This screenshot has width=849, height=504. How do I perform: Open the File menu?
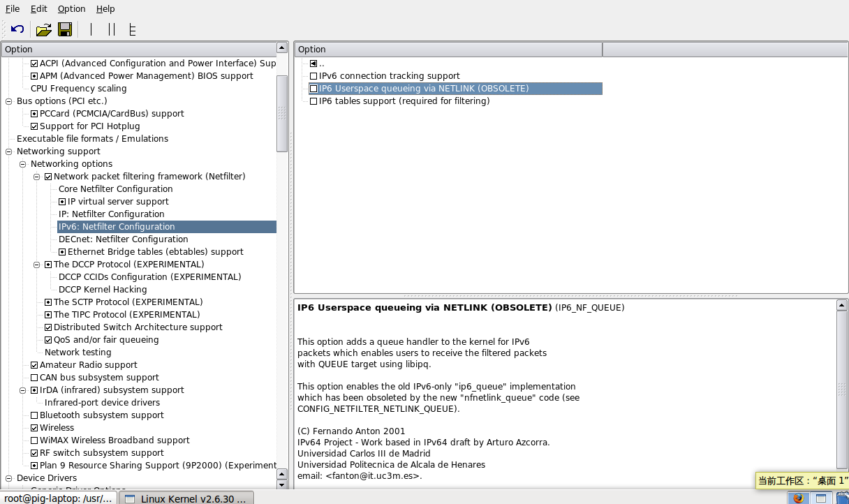(x=12, y=9)
